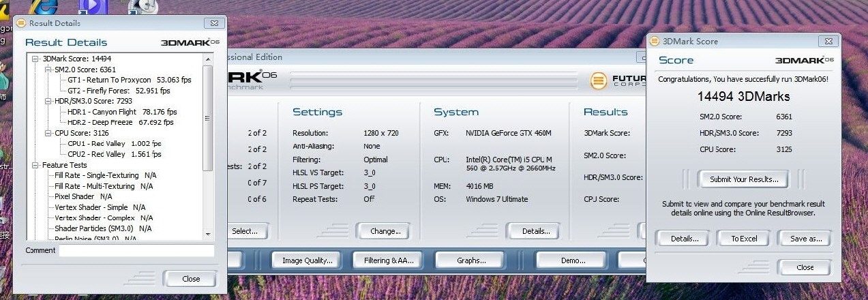Click the Result Details title bar icon
The image size is (868, 300).
click(x=21, y=23)
